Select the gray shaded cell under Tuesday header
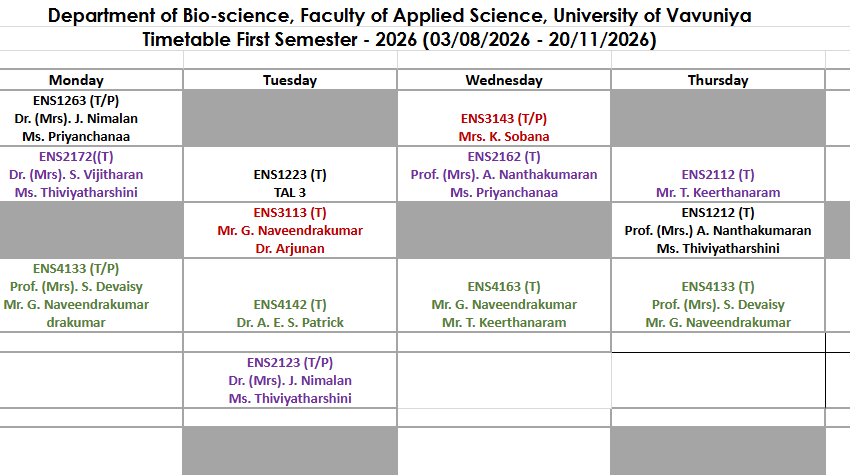The image size is (850, 475). pyautogui.click(x=290, y=118)
